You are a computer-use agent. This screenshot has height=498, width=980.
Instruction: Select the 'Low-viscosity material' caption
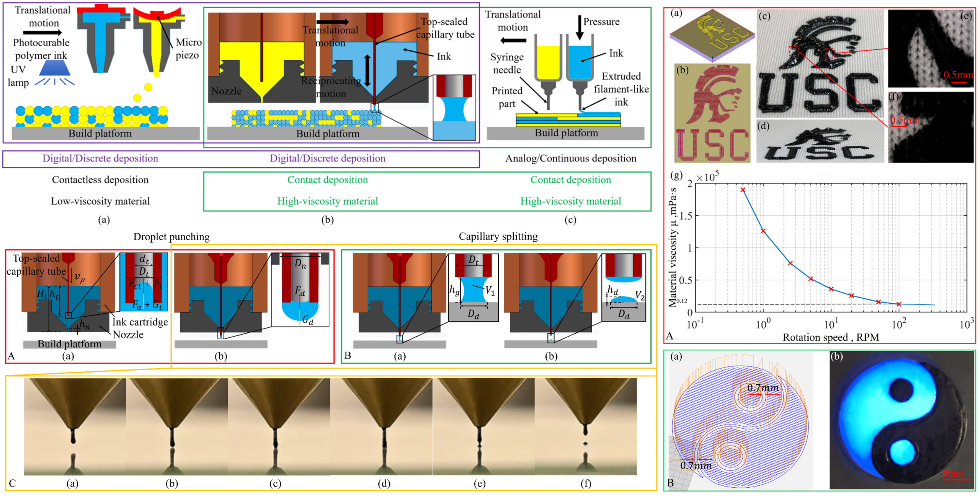point(100,201)
